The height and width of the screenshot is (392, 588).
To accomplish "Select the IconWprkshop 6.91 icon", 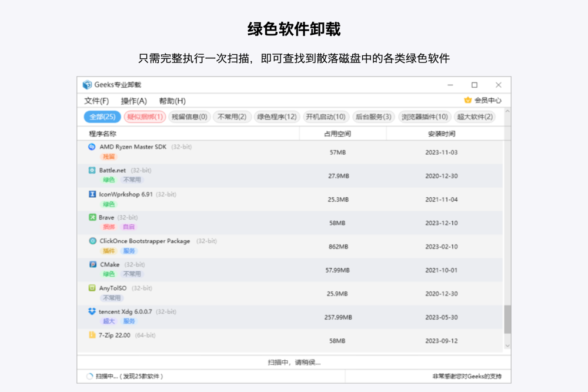I will click(92, 194).
